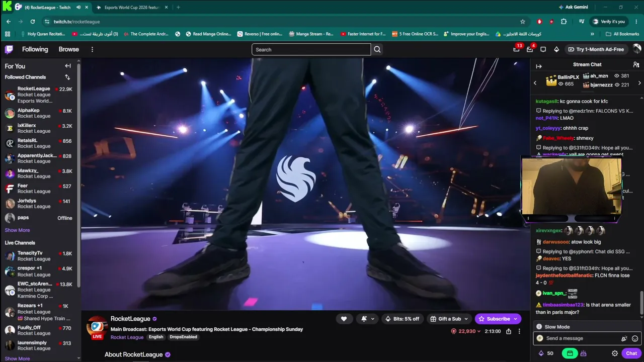Open laurensimply channel in Live Channels
Image resolution: width=644 pixels, height=362 pixels.
click(x=39, y=346)
